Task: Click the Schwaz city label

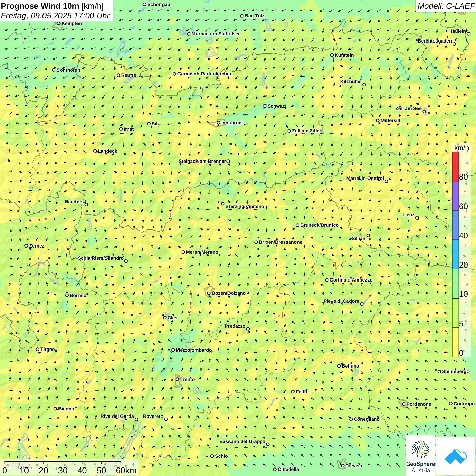Action: (276, 106)
